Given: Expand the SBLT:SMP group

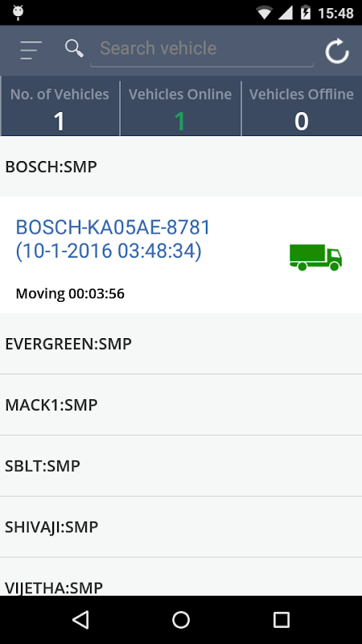Looking at the screenshot, I should tap(181, 466).
